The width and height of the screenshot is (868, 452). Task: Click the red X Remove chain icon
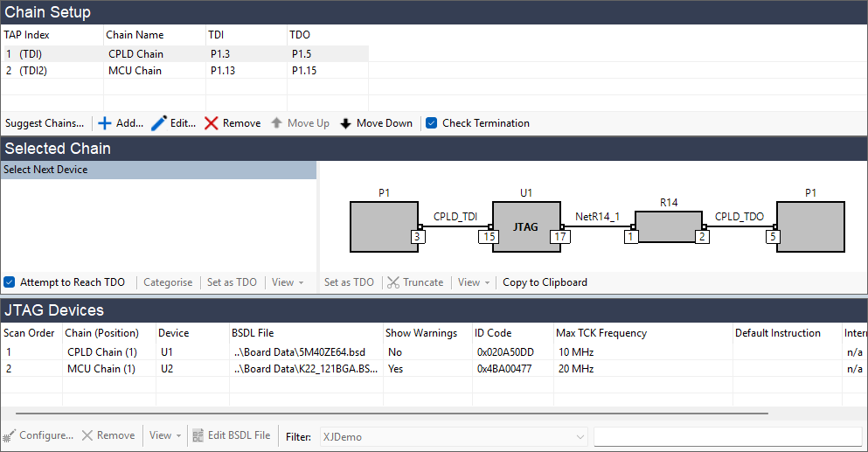[x=212, y=123]
